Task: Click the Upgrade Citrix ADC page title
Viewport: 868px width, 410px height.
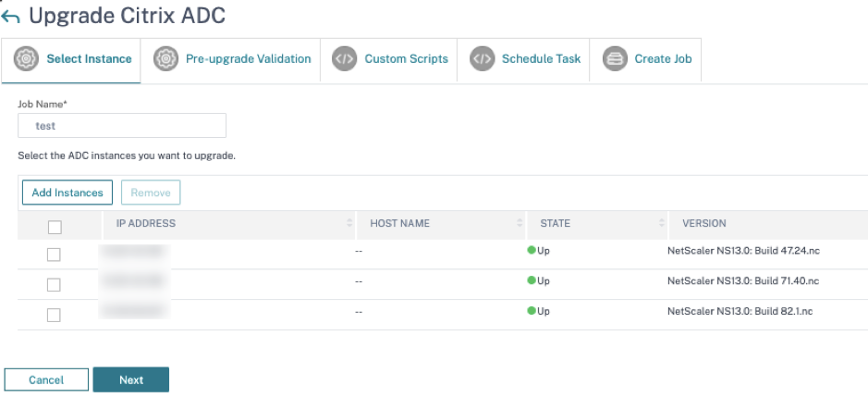Action: 128,16
